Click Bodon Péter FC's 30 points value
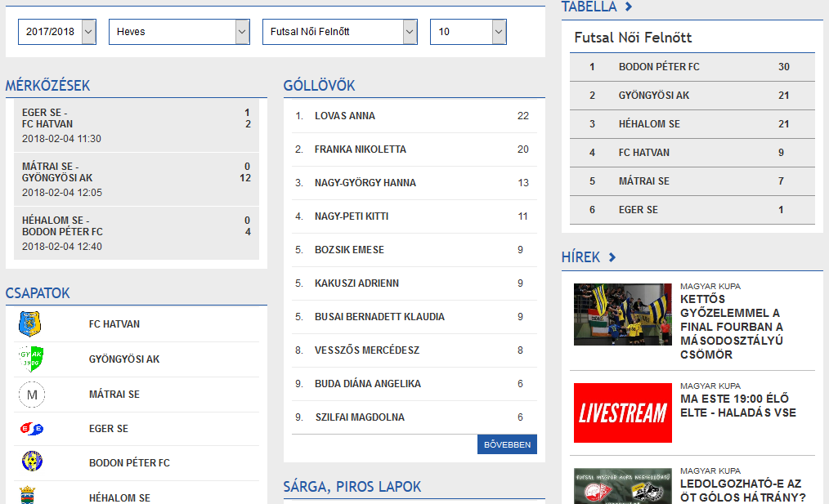This screenshot has height=504, width=829. [x=783, y=67]
